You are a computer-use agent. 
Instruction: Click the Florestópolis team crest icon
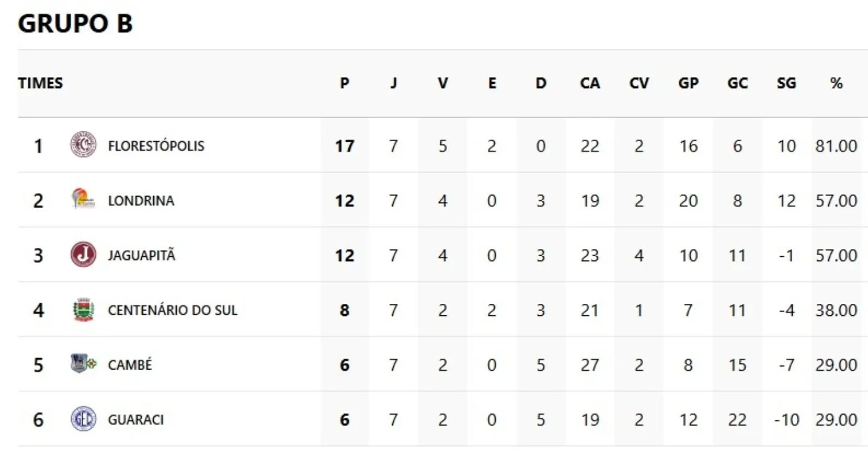pos(83,145)
